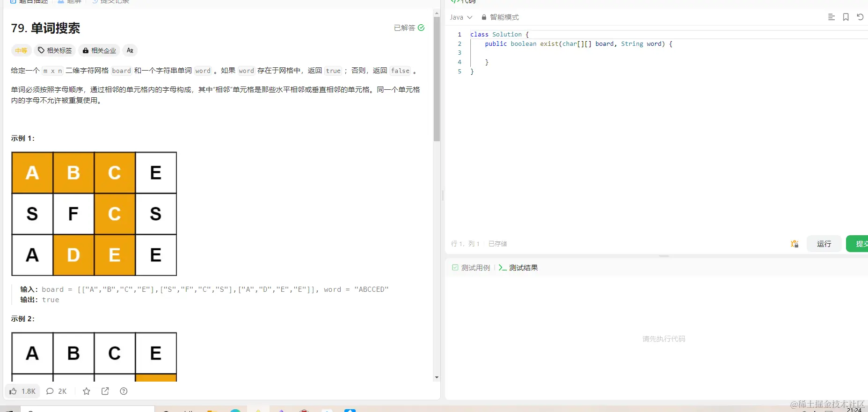Click the example 1 grid image
The height and width of the screenshot is (412, 868).
click(x=94, y=214)
